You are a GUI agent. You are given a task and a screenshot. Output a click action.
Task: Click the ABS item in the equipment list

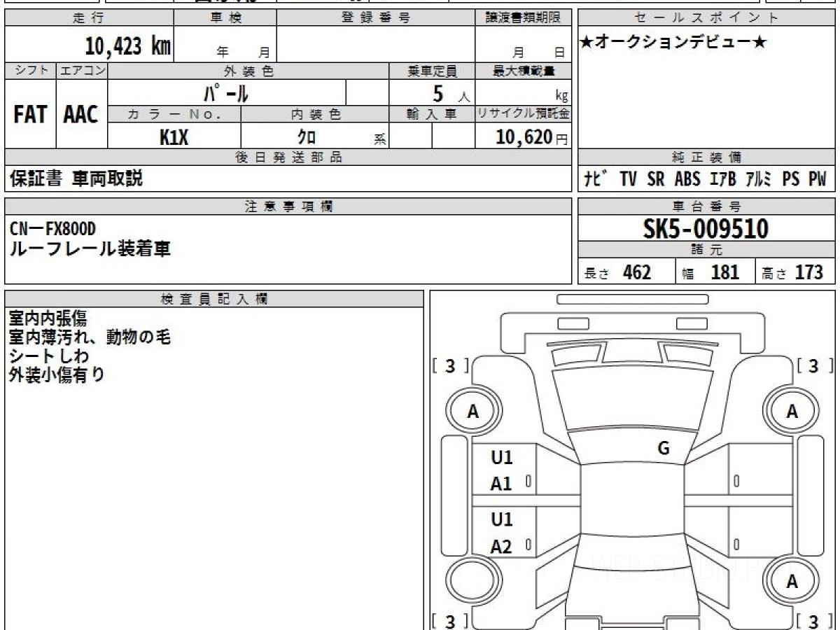687,179
